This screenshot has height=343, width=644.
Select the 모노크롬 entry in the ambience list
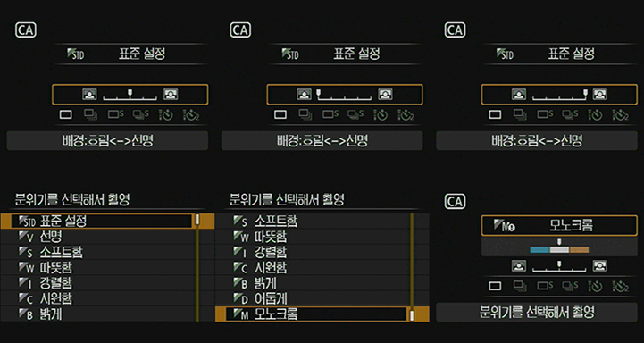click(312, 314)
